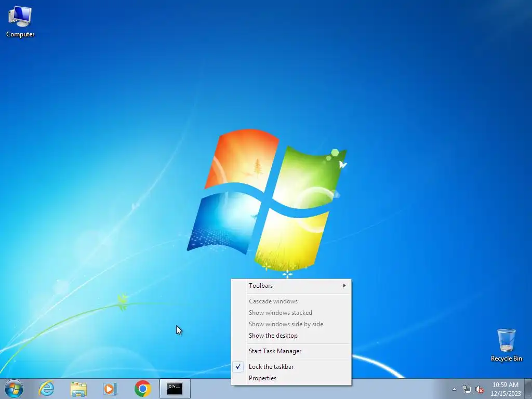Click the greyed-out Cascade windows entry
This screenshot has height=399, width=532.
pyautogui.click(x=291, y=301)
